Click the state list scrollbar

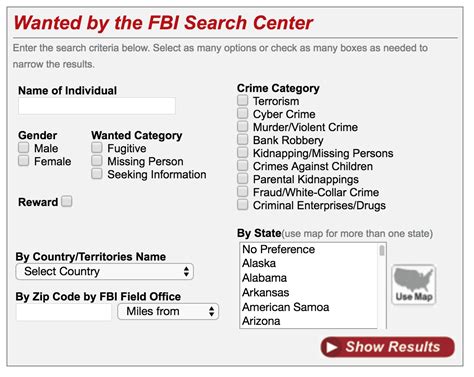382,286
